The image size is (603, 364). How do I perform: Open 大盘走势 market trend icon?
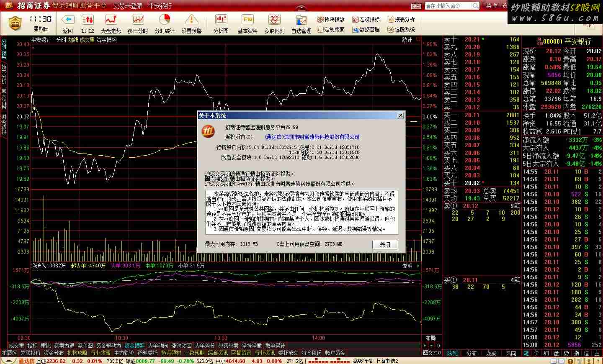click(x=111, y=20)
